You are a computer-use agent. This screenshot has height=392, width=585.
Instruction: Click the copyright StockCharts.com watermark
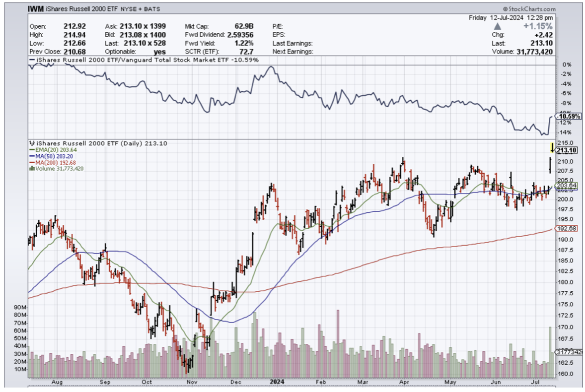(529, 9)
